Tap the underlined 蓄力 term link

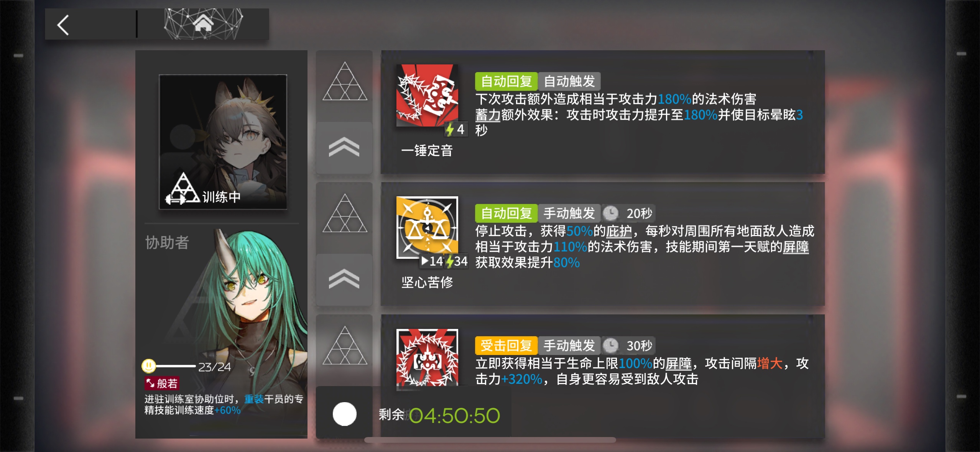[488, 115]
